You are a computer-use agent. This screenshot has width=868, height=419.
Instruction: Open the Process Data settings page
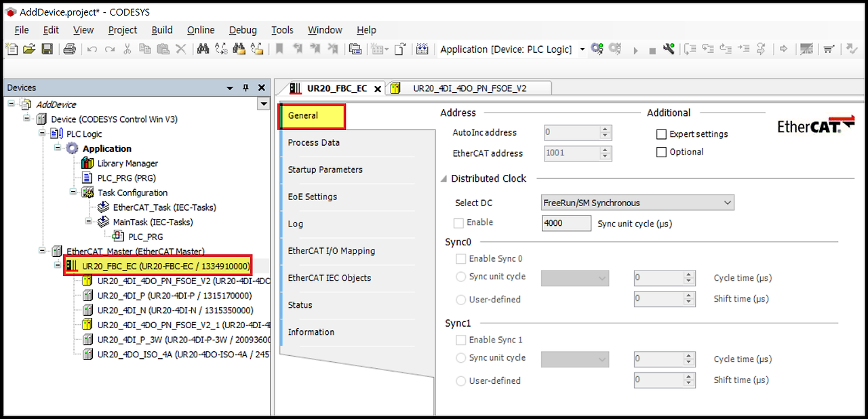click(313, 142)
